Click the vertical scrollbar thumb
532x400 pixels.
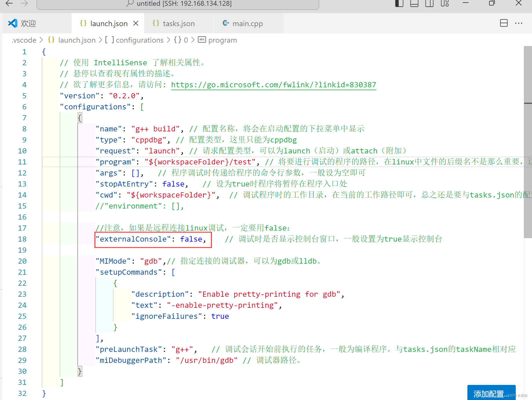pos(528,142)
